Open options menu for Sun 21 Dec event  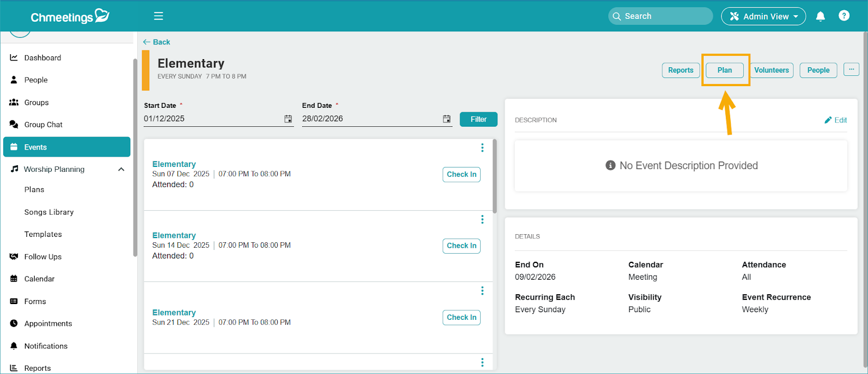(482, 291)
